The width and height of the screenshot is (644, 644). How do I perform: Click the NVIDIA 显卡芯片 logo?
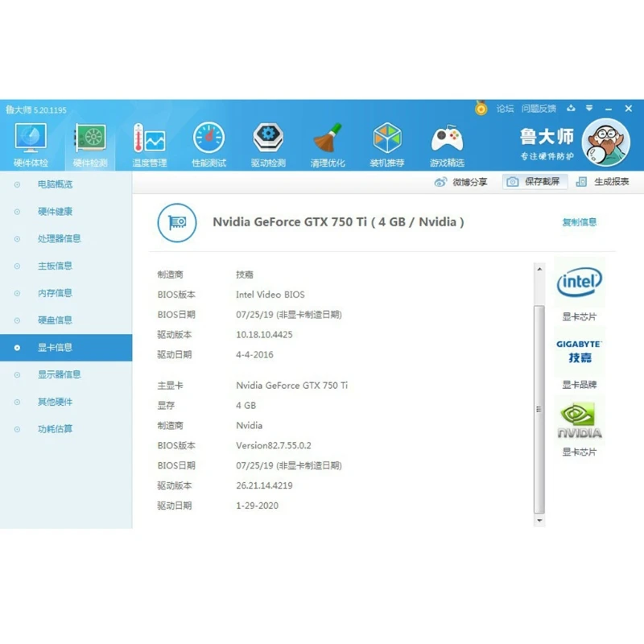(580, 419)
